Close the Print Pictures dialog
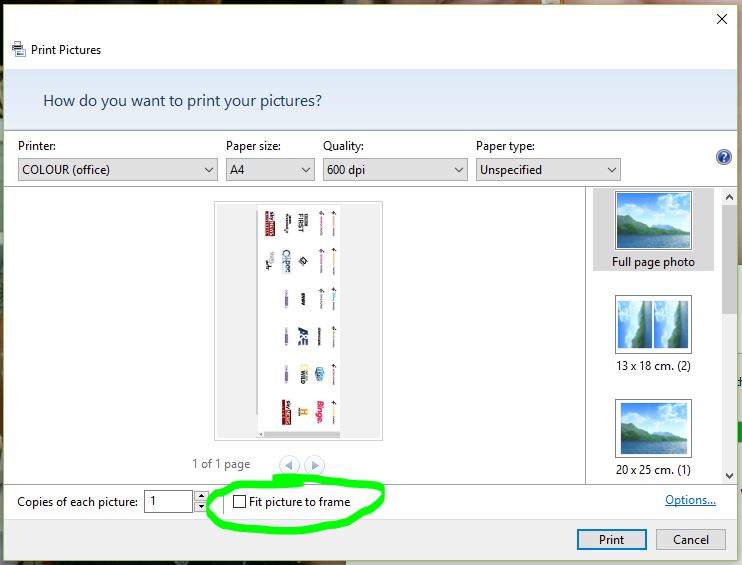Viewport: 742px width, 565px height. tap(722, 19)
